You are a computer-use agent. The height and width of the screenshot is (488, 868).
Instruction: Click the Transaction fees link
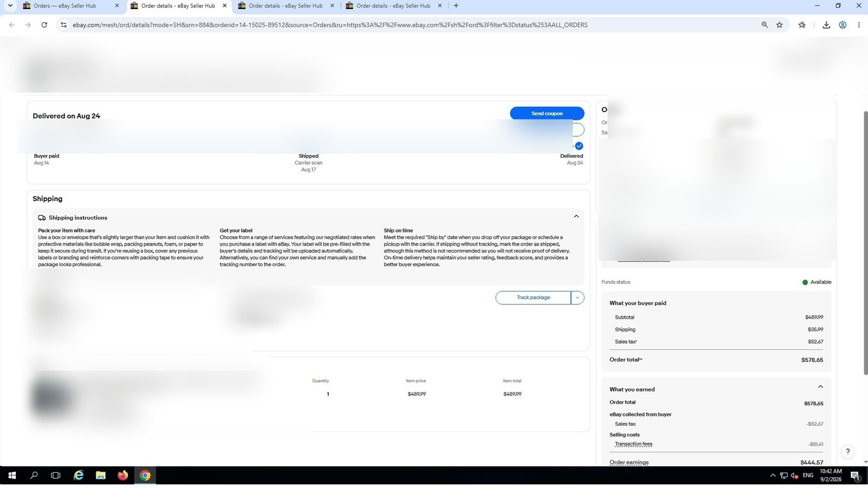[634, 444]
